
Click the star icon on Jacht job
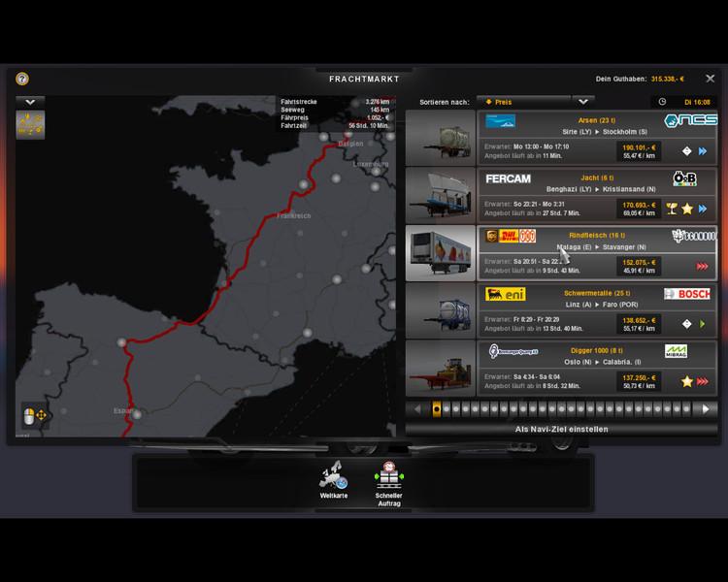pyautogui.click(x=685, y=209)
